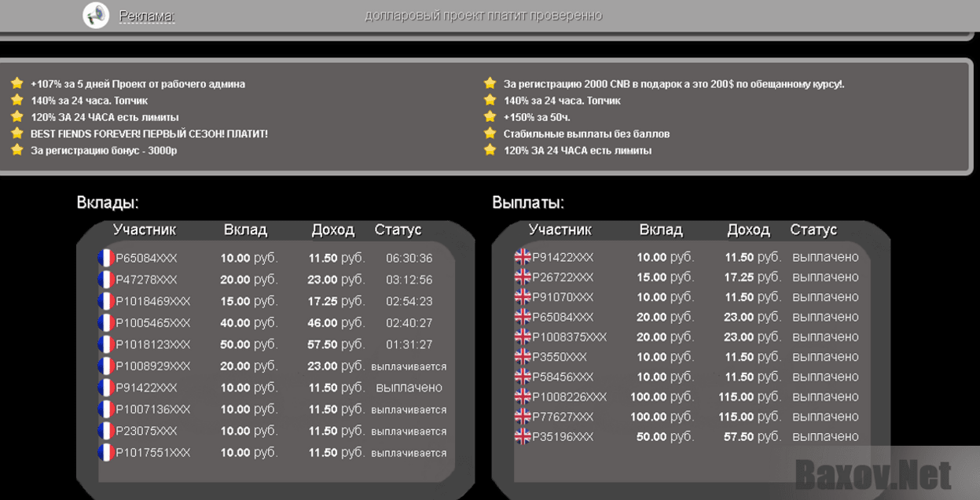Click the 06:30:36 countdown timer
Image resolution: width=980 pixels, height=500 pixels.
(409, 258)
